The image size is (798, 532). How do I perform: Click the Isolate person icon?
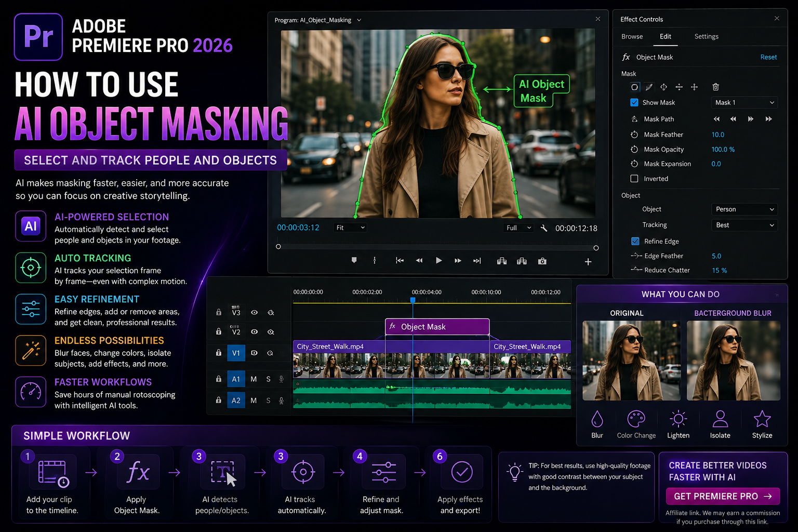point(720,419)
